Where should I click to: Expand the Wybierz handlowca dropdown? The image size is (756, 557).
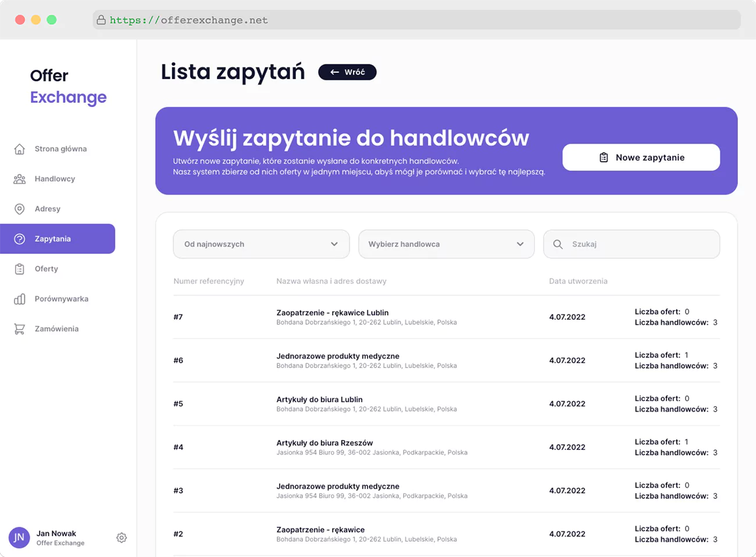click(446, 244)
